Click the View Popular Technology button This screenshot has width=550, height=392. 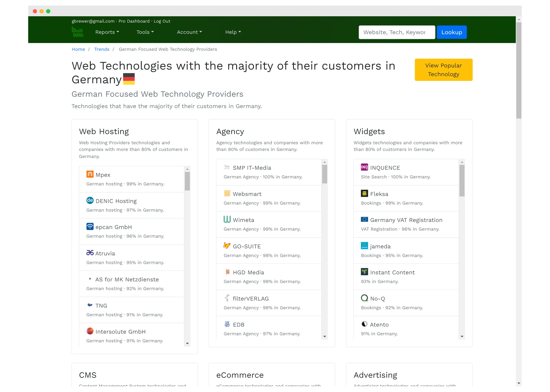[x=443, y=70]
